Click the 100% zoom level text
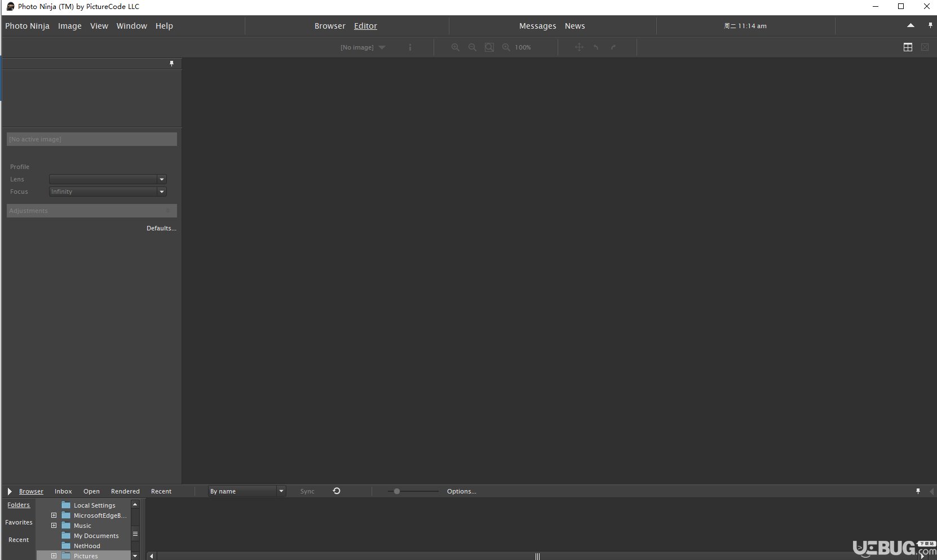 coord(523,47)
